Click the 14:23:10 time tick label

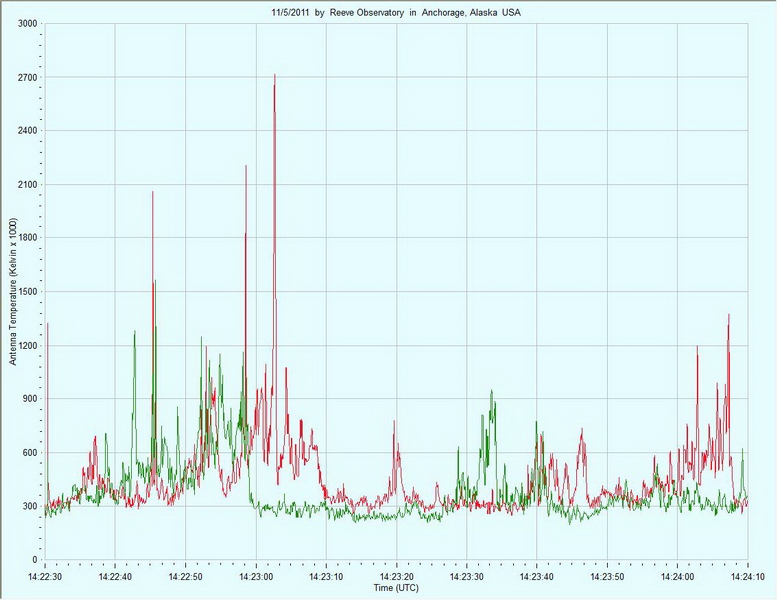click(x=326, y=577)
